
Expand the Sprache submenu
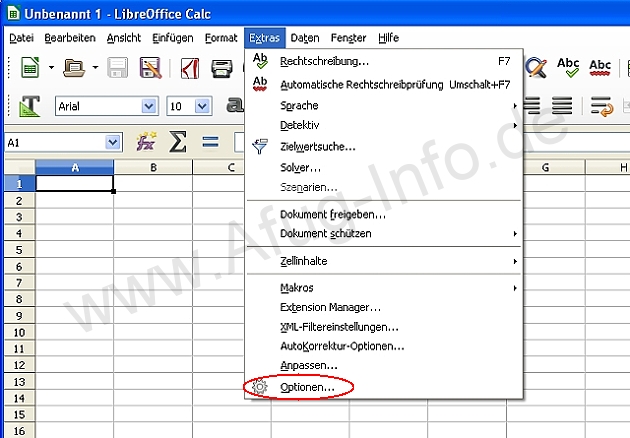384,105
